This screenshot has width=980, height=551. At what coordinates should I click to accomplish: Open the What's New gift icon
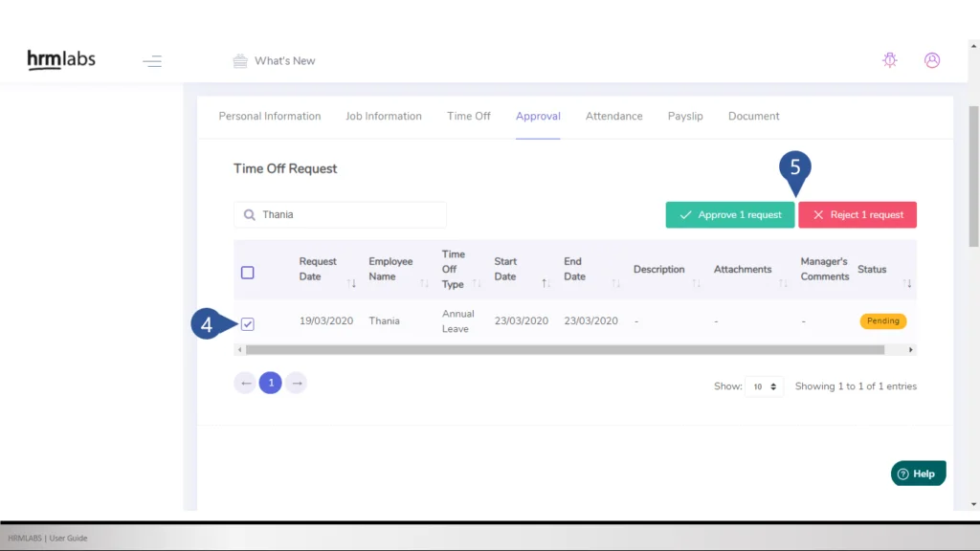(240, 61)
